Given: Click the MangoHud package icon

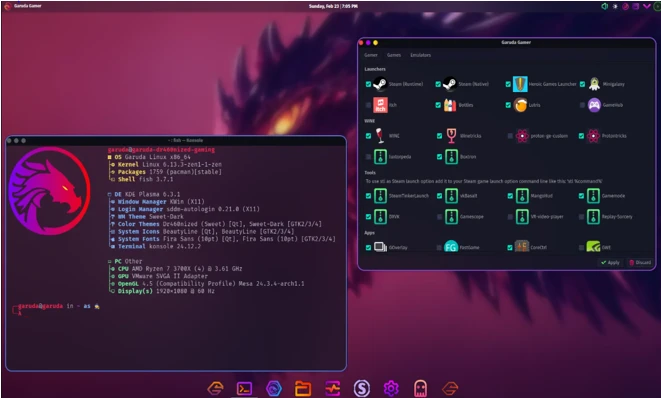Looking at the screenshot, I should [x=522, y=196].
